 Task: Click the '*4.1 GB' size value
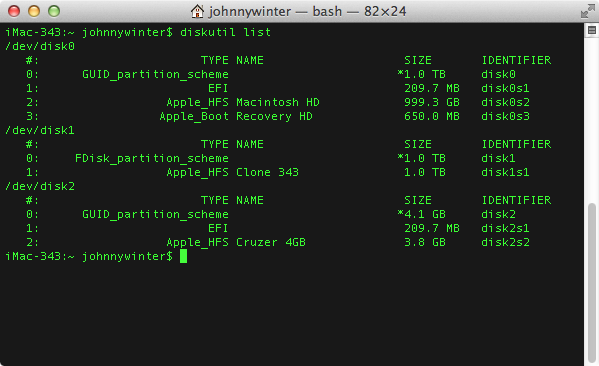421,214
